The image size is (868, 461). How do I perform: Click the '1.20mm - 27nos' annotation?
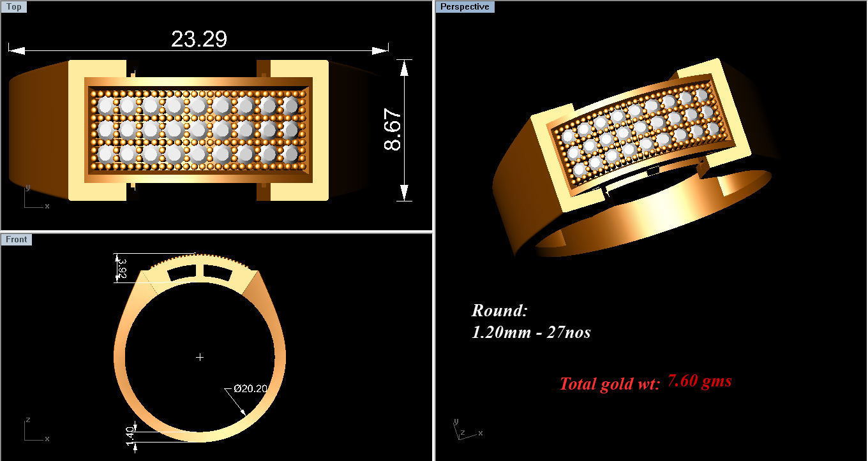coord(531,332)
